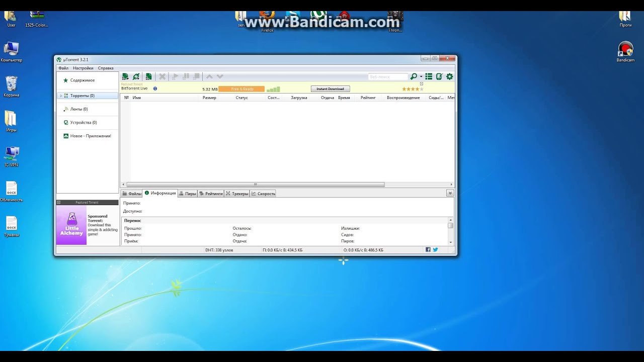Collapse the detail pane with chevron button
This screenshot has width=644, height=362.
(x=450, y=193)
